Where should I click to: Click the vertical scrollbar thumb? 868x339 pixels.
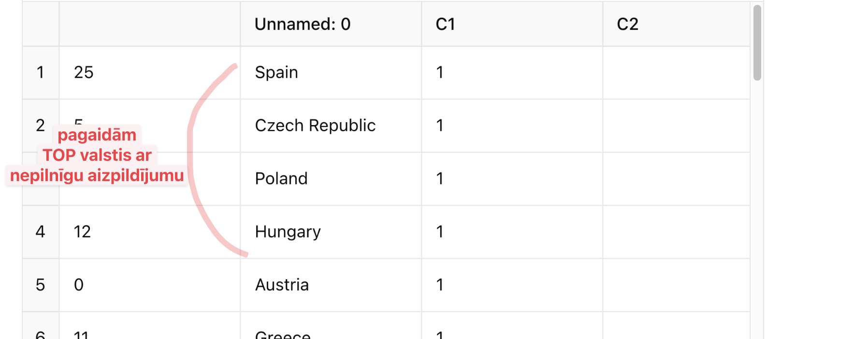(757, 42)
